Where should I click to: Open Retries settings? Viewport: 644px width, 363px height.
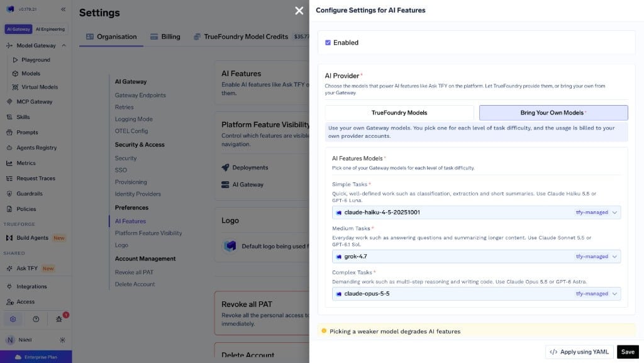pyautogui.click(x=124, y=107)
